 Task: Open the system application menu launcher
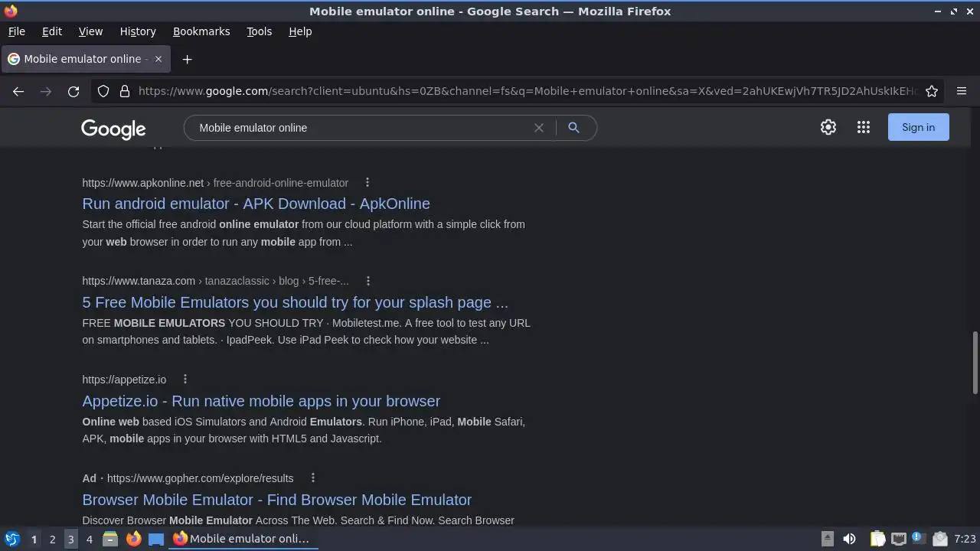pos(11,539)
